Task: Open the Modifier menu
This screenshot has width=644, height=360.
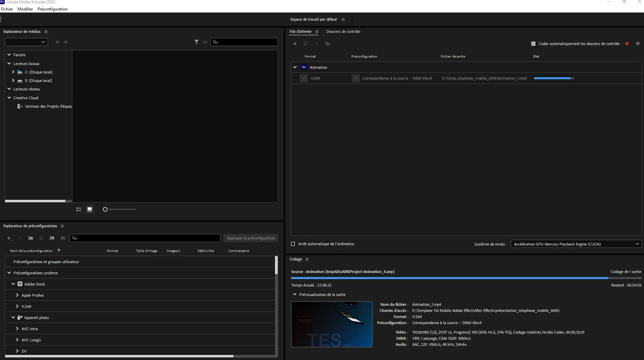Action: click(25, 9)
